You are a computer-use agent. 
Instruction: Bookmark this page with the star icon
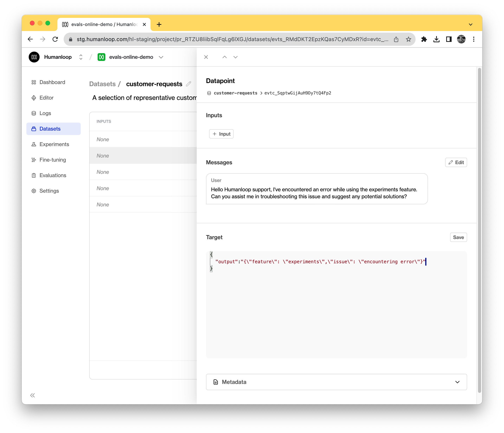[408, 39]
